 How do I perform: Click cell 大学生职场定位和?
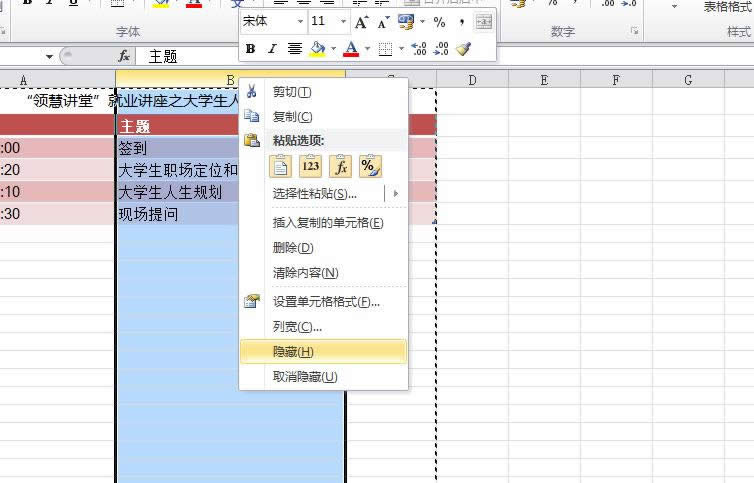(x=177, y=170)
